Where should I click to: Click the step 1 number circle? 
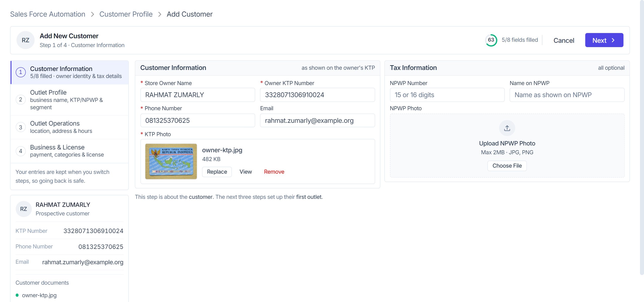pos(21,72)
